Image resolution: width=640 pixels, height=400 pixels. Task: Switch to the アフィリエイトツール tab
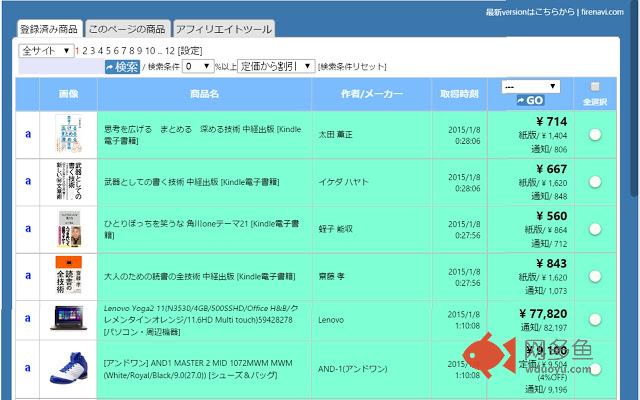(x=224, y=29)
